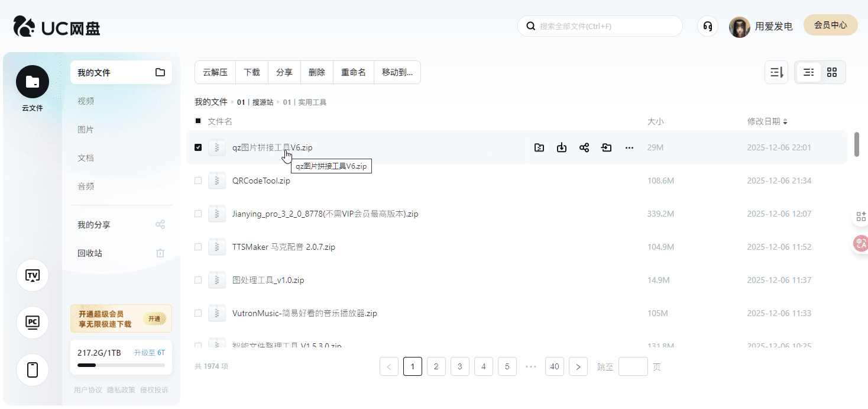868x409 pixels.
Task: Go to next page arrow
Action: click(578, 366)
